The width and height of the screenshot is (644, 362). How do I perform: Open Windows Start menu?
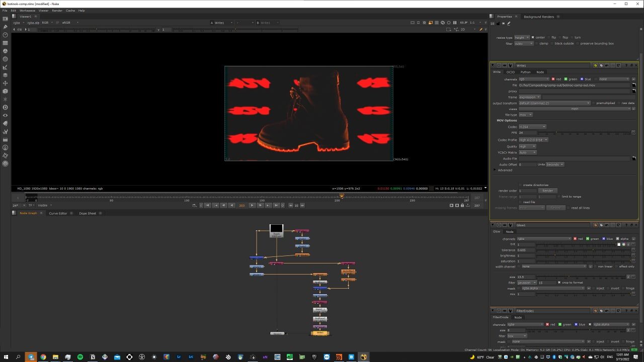(x=6, y=357)
